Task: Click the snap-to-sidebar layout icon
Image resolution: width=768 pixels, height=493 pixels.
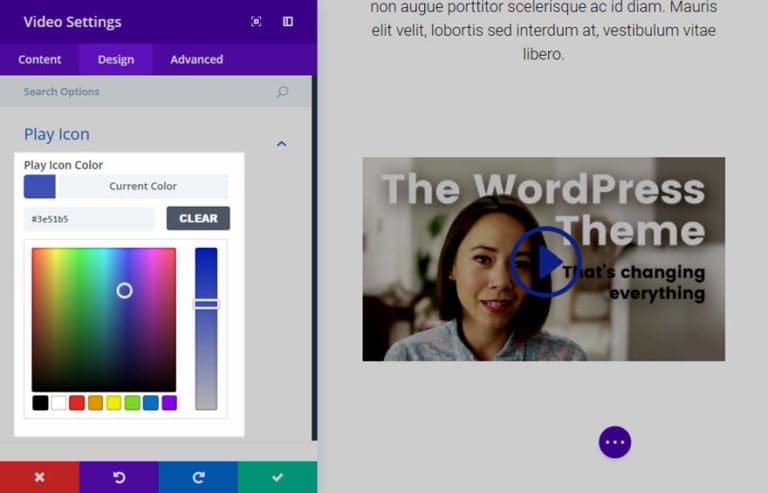Action: 288,22
